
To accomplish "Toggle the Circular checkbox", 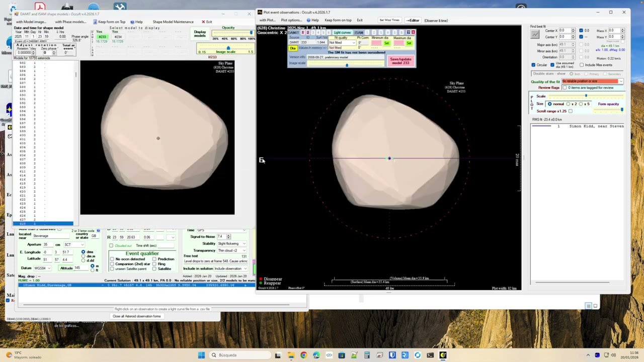I will pyautogui.click(x=533, y=65).
